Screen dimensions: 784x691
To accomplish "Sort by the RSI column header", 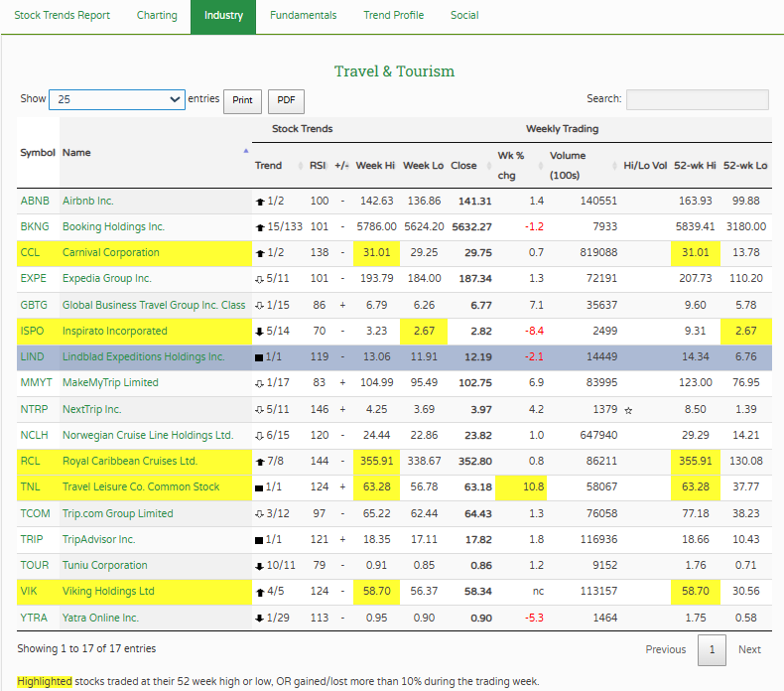I will pyautogui.click(x=318, y=165).
